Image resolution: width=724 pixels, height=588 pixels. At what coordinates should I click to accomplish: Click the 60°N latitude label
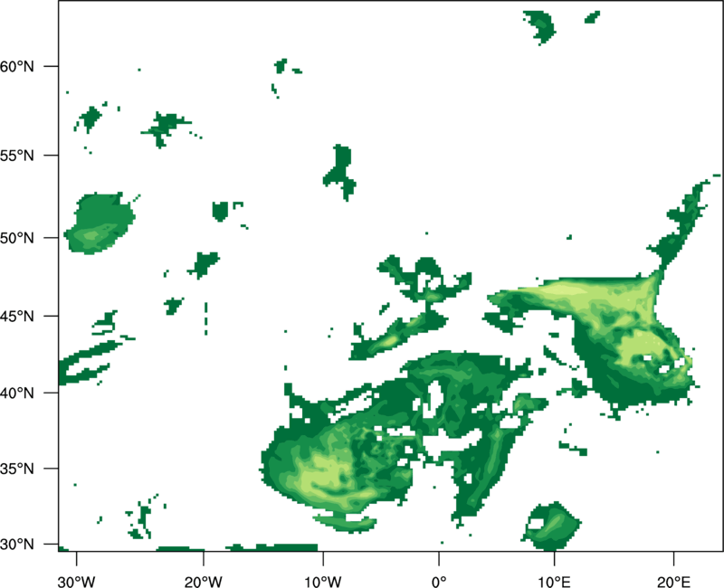[x=17, y=66]
